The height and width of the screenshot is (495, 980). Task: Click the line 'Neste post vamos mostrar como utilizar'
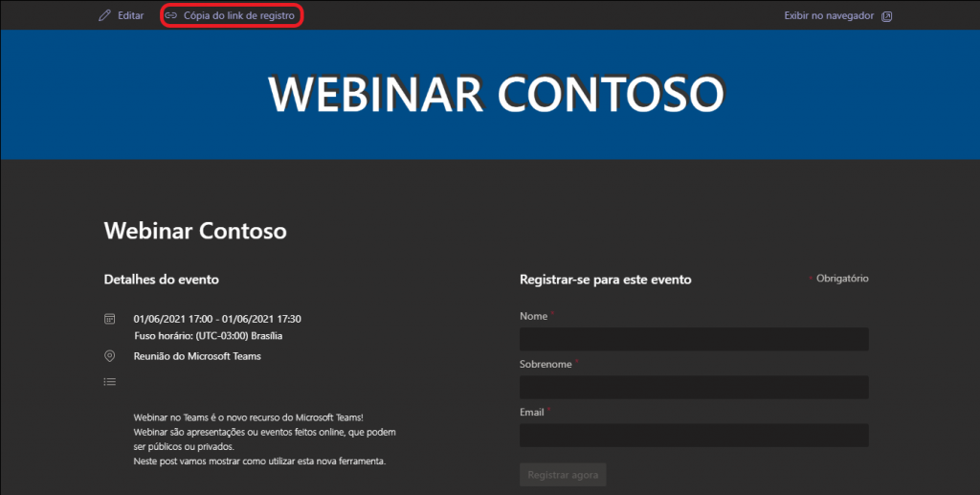(x=259, y=461)
